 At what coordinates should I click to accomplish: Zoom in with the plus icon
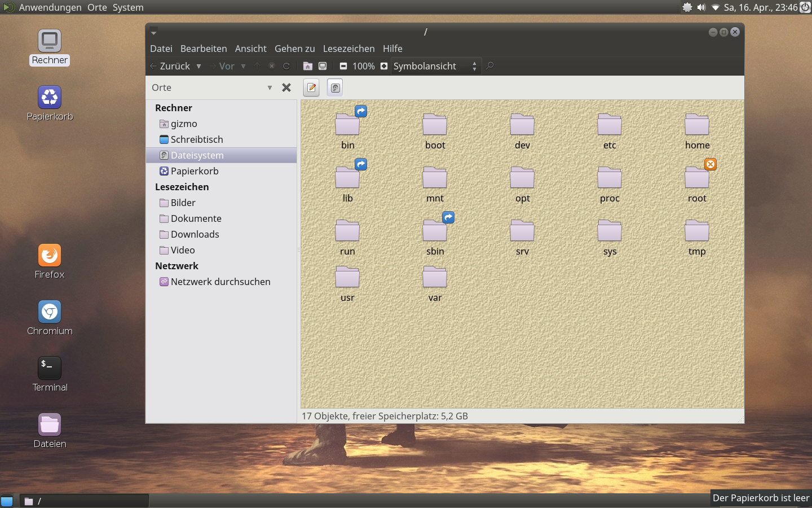[x=384, y=66]
